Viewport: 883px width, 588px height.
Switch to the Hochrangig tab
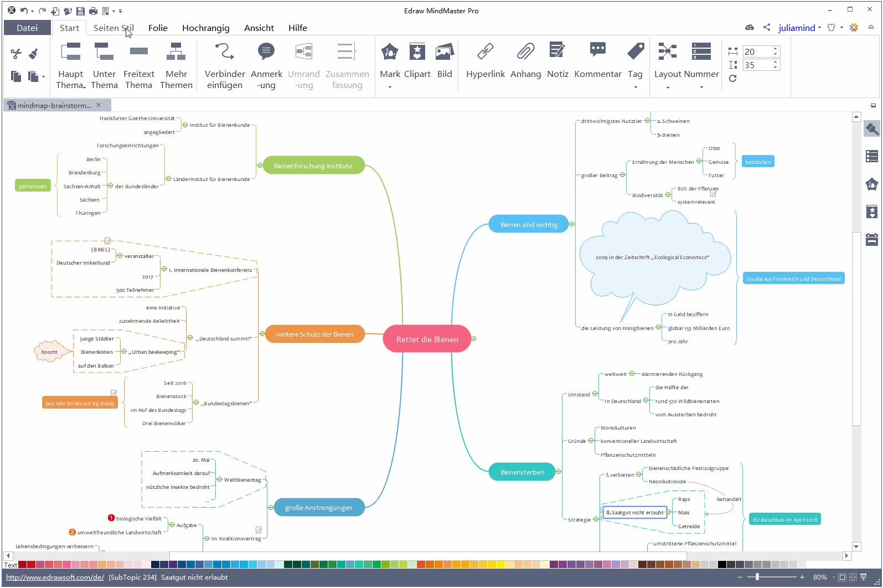pyautogui.click(x=205, y=28)
